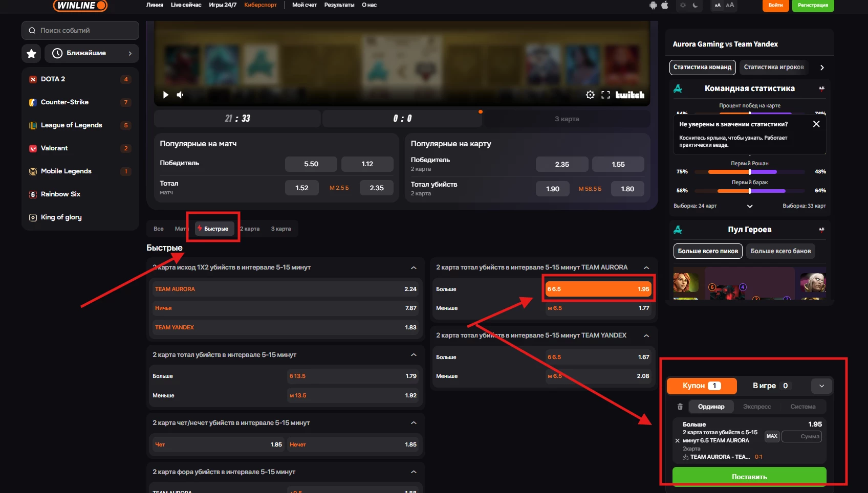Select the Статистика игроков tab

click(x=774, y=67)
